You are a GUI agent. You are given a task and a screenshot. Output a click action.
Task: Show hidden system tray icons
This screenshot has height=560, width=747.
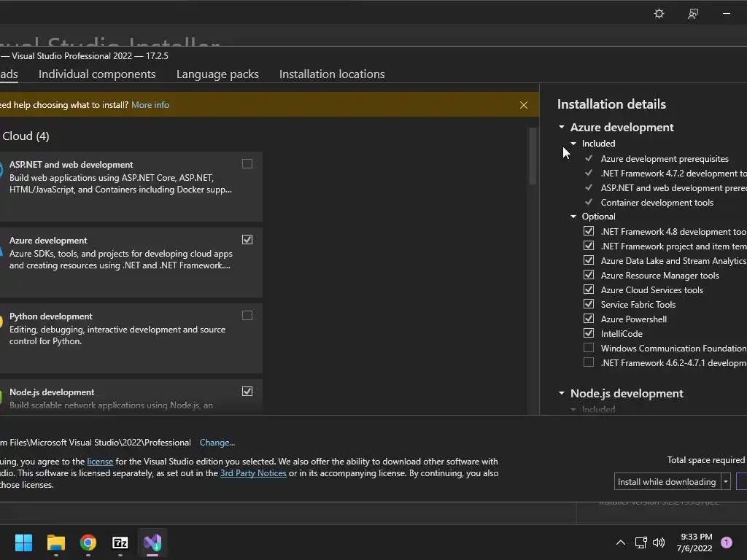click(x=621, y=542)
